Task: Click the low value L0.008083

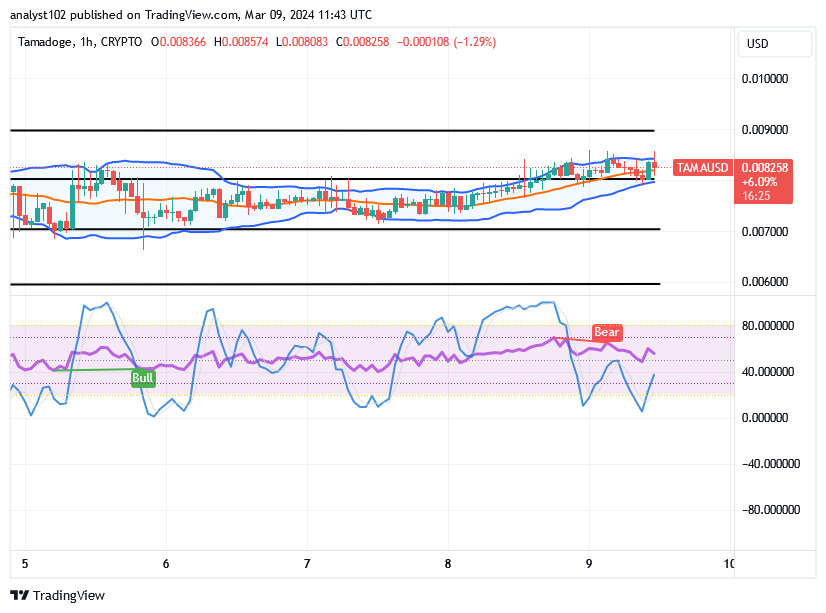Action: [302, 42]
